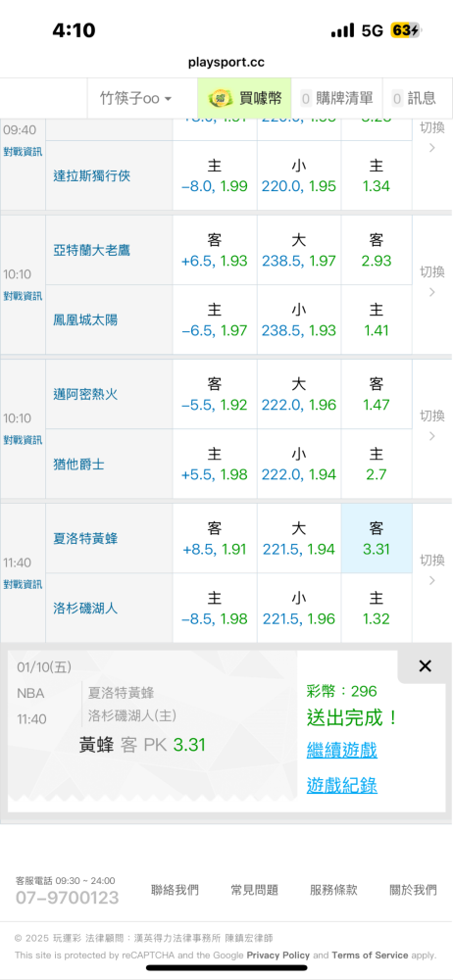This screenshot has height=980, width=453.
Task: Expand 切換 chevron for Heat vs Jazz
Action: tap(431, 425)
